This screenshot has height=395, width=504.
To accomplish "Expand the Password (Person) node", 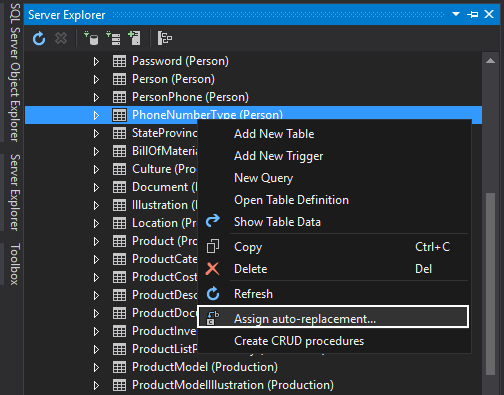I will pos(96,61).
